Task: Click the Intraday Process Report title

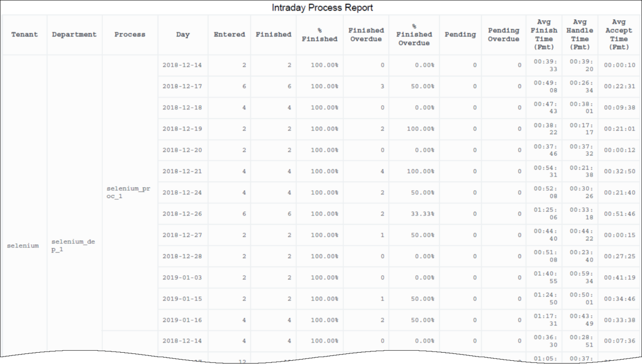Action: coord(322,7)
